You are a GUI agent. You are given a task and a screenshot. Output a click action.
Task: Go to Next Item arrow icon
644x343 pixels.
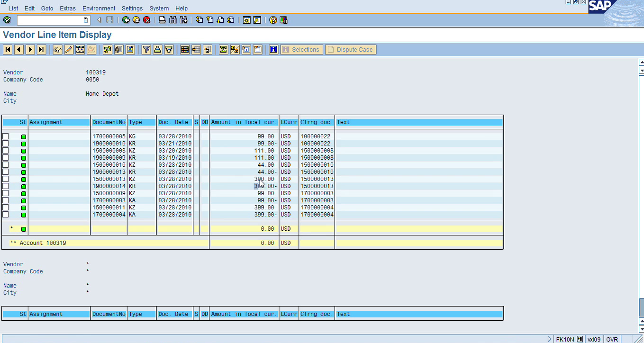pyautogui.click(x=30, y=49)
